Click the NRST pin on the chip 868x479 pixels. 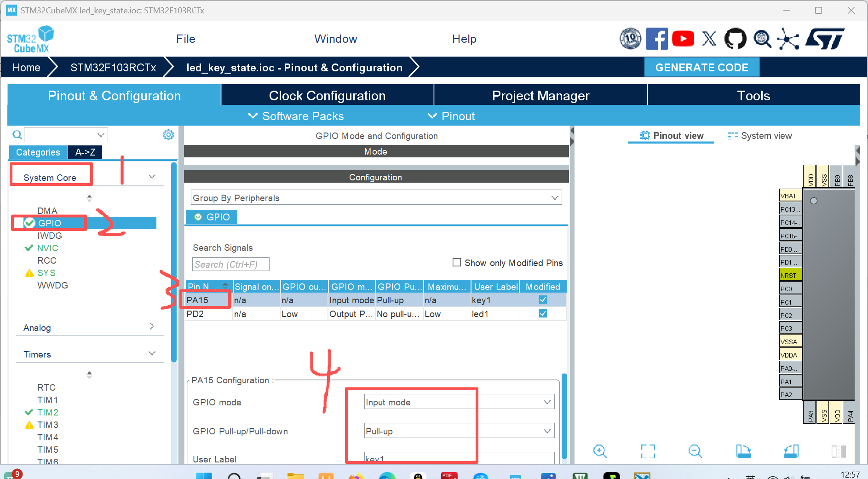[790, 275]
